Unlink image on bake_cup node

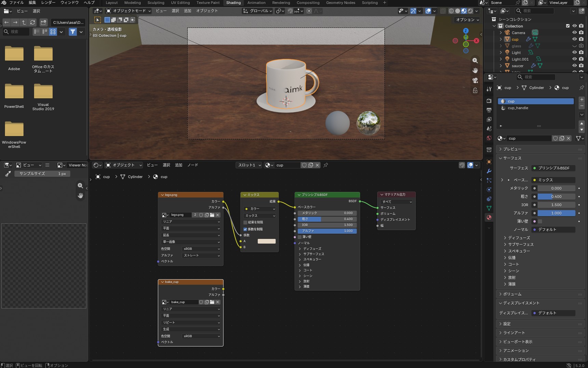(218, 302)
